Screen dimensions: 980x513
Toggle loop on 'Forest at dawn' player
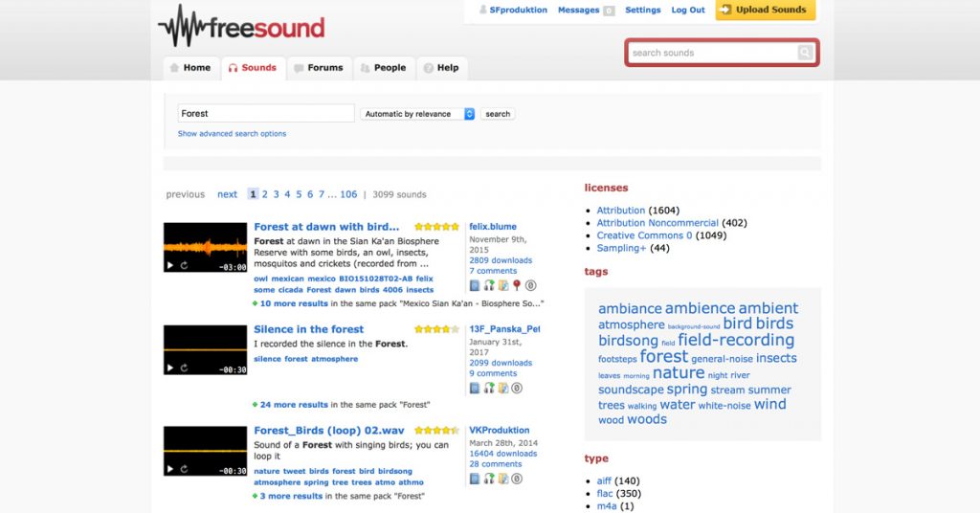pyautogui.click(x=185, y=265)
